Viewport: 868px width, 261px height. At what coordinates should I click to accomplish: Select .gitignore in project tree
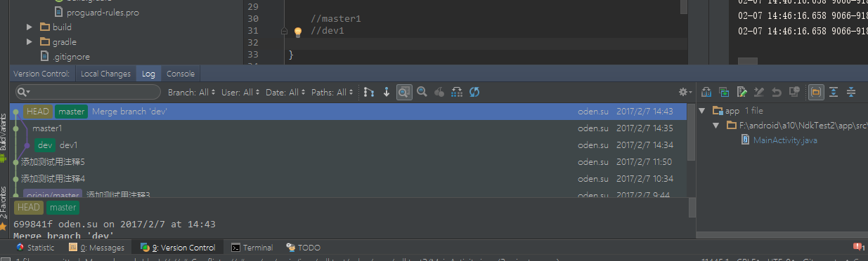71,56
